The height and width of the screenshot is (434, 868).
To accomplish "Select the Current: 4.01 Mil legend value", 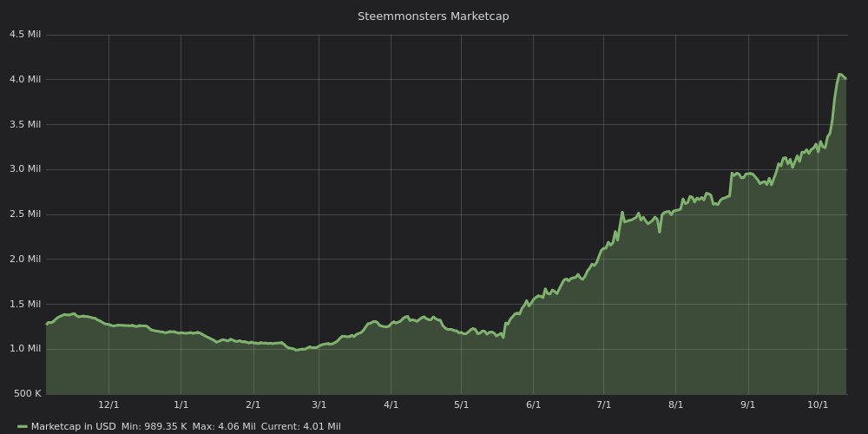I will [301, 426].
